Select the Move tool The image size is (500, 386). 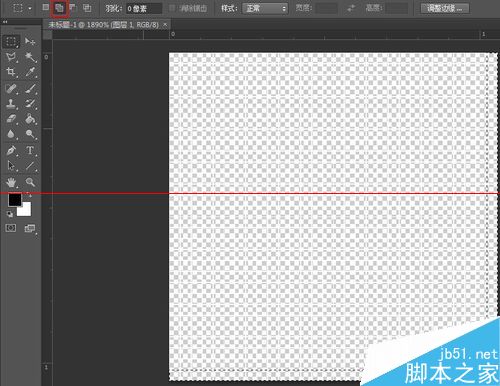30,42
